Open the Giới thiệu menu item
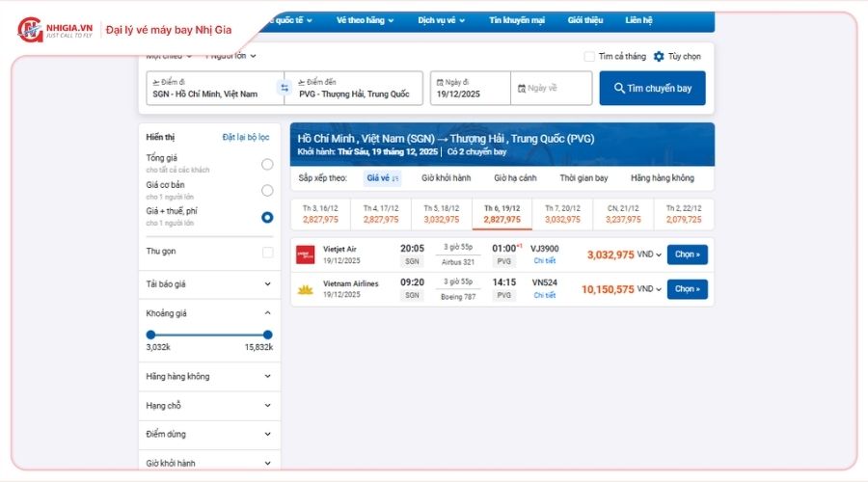868x482 pixels. pyautogui.click(x=585, y=20)
